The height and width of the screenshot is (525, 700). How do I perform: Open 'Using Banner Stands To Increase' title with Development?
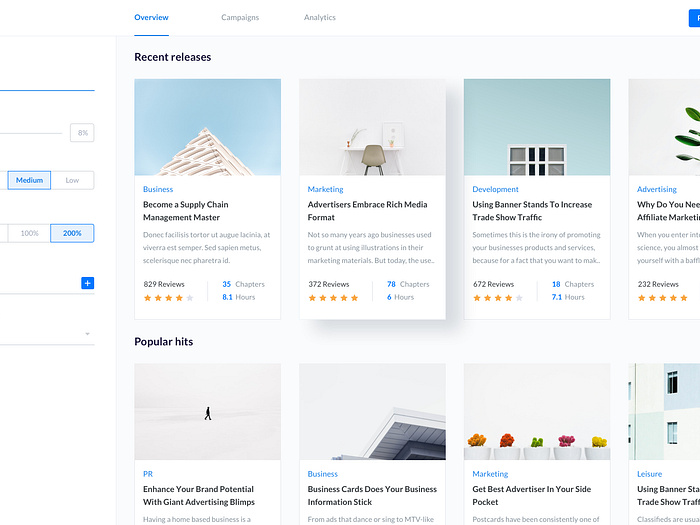click(x=532, y=211)
